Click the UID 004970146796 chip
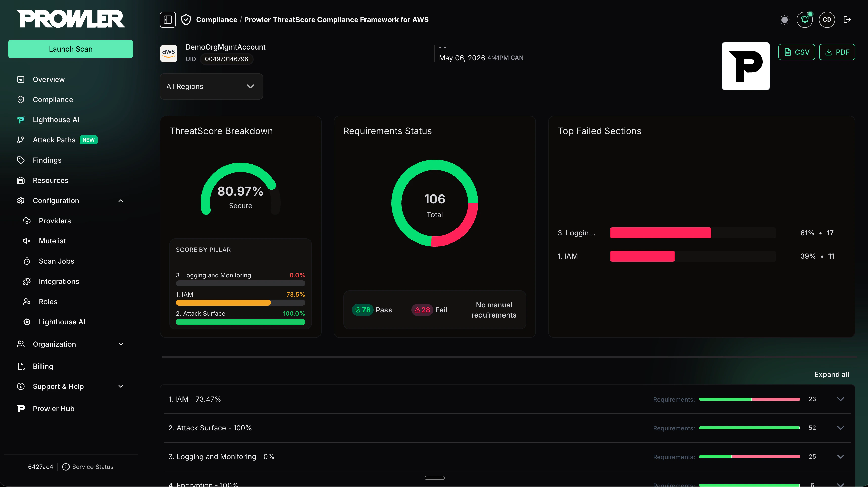This screenshot has height=487, width=868. pyautogui.click(x=226, y=59)
